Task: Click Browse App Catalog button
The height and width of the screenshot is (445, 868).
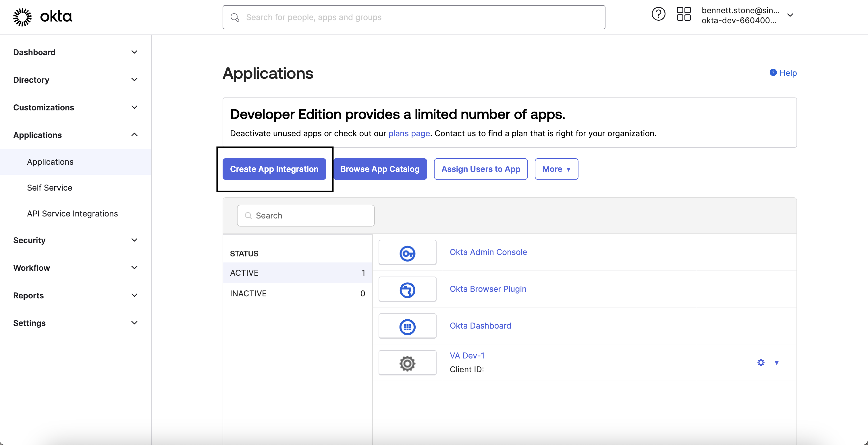Action: coord(380,169)
